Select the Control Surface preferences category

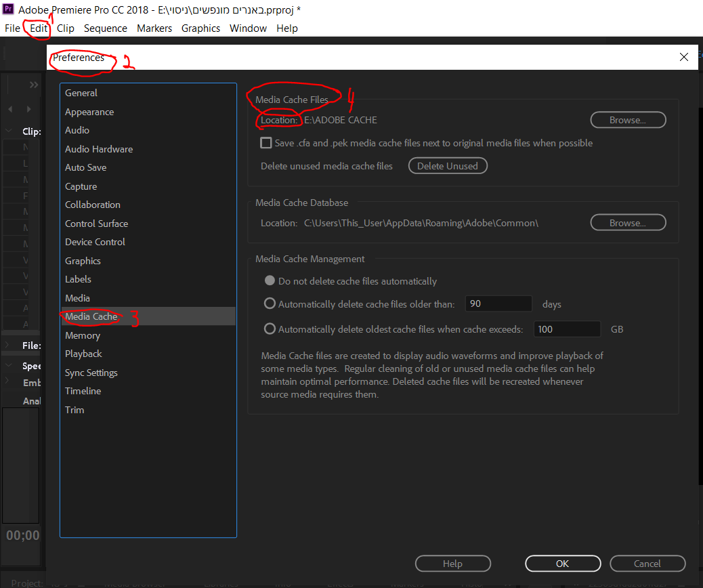pyautogui.click(x=148, y=224)
